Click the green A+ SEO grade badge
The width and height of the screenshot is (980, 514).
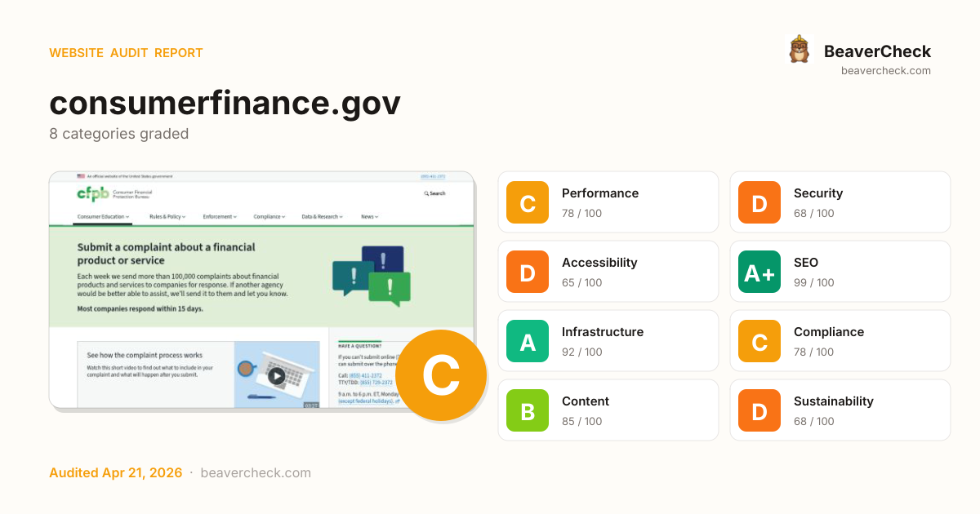[x=759, y=272]
